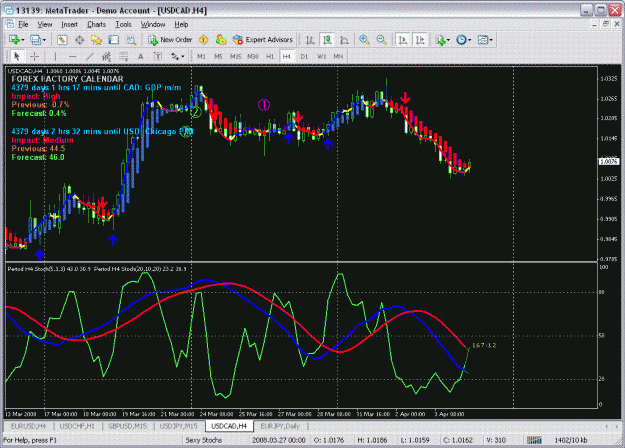Select the Equidistant Channel tool
The image size is (625, 448).
pyautogui.click(x=106, y=56)
